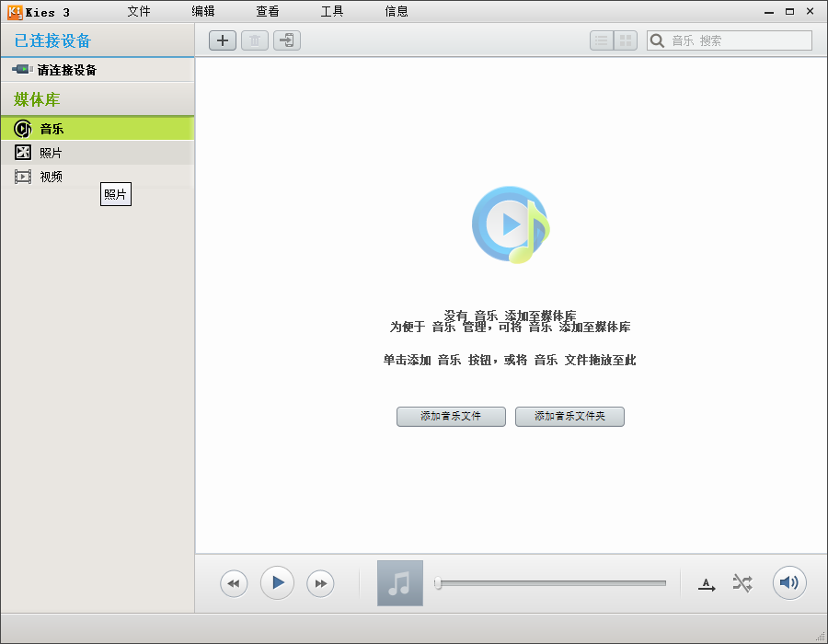This screenshot has width=828, height=644.
Task: Click the album art music note thumbnail
Action: pyautogui.click(x=400, y=583)
